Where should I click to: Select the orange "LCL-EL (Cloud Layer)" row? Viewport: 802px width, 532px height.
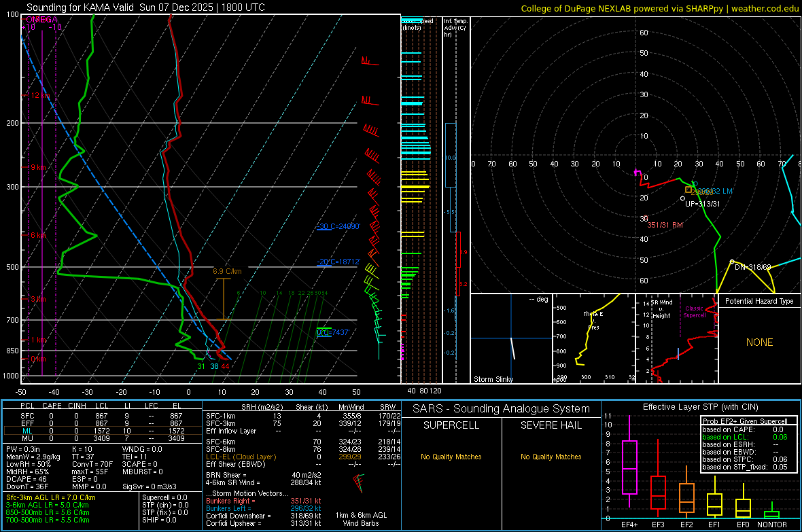click(303, 457)
